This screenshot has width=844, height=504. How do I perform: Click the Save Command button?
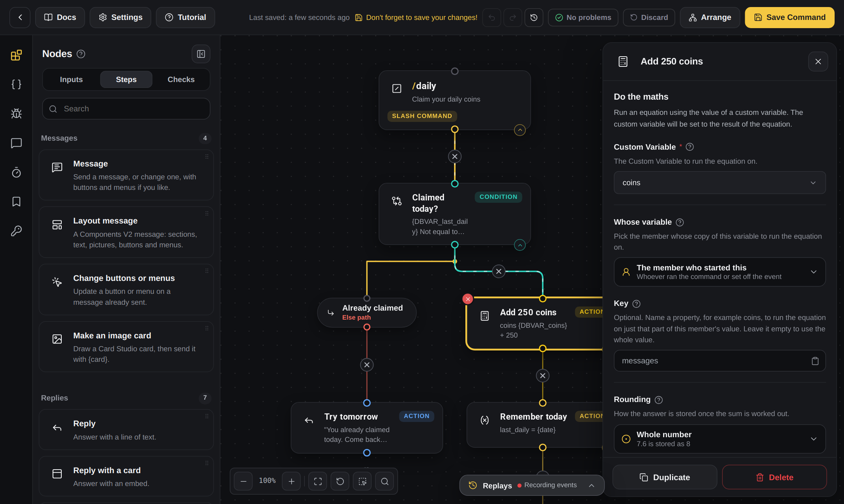789,18
